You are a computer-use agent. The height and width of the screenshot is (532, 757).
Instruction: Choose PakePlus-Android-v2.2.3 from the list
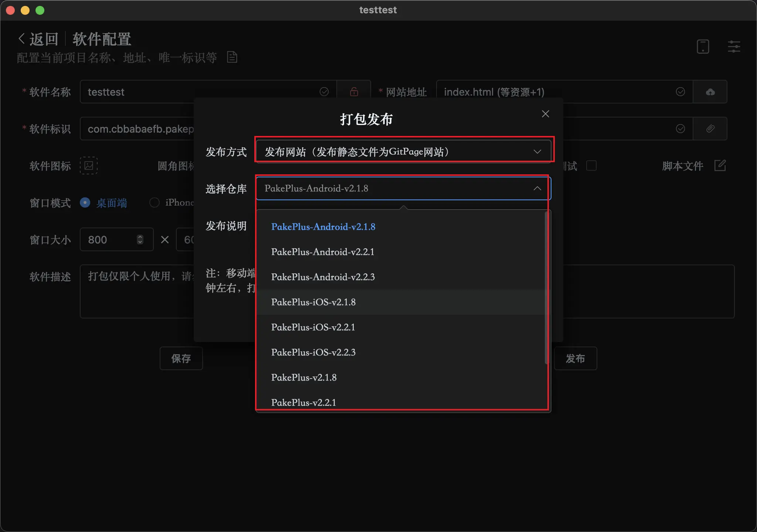[323, 277]
